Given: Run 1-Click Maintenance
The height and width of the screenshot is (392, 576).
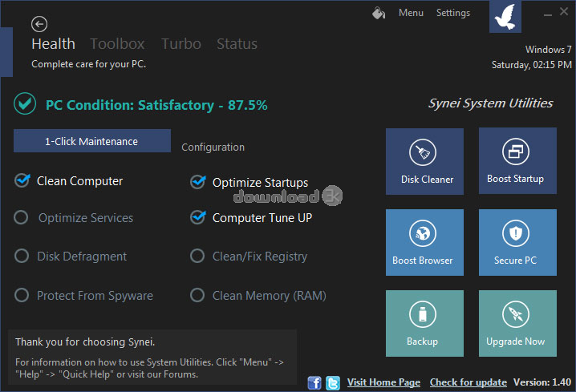Looking at the screenshot, I should point(92,141).
